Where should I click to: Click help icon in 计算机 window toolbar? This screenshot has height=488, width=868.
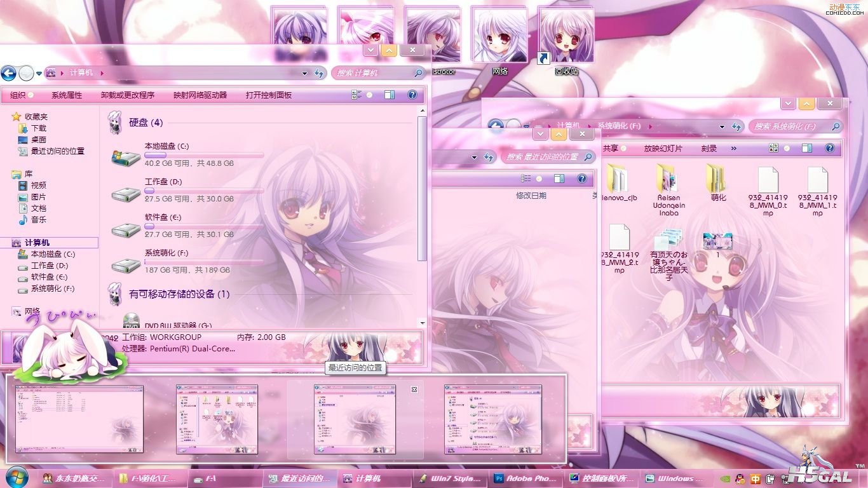(412, 95)
